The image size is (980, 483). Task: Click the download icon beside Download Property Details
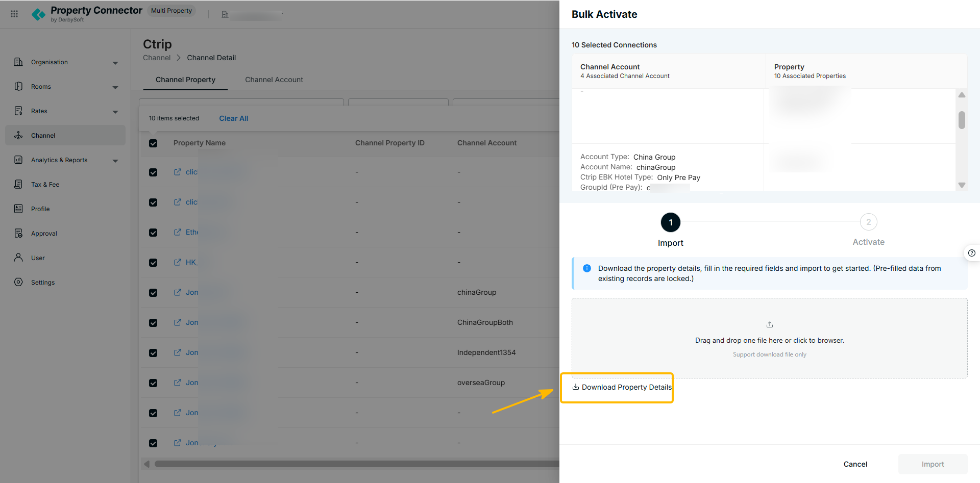point(576,387)
